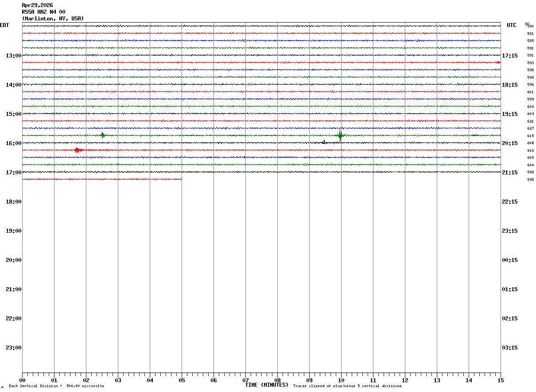Click the '13' minute axis label

click(437, 380)
